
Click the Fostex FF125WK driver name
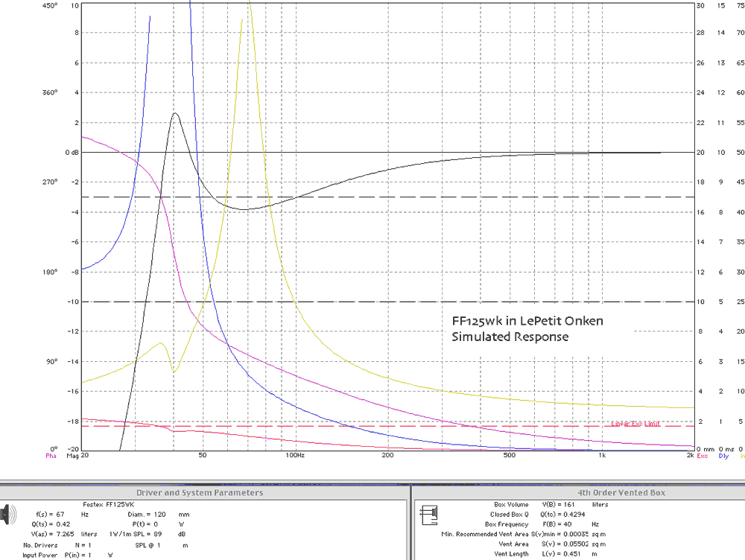click(109, 504)
